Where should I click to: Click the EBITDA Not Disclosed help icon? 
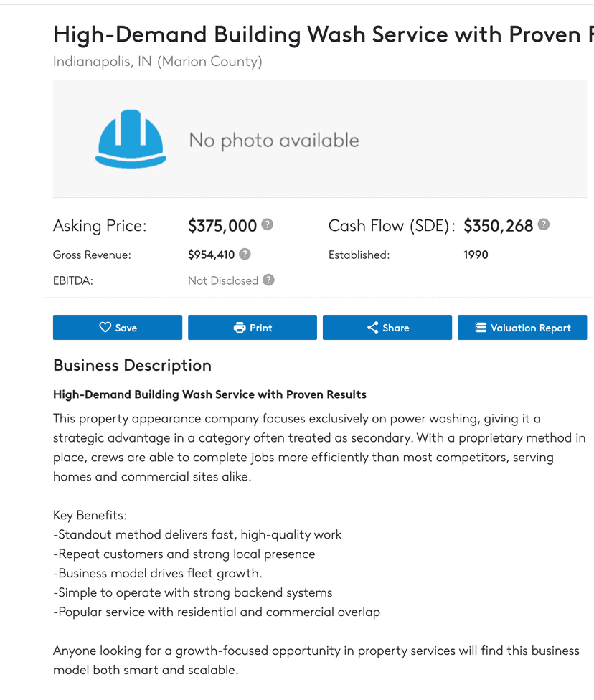click(x=268, y=280)
